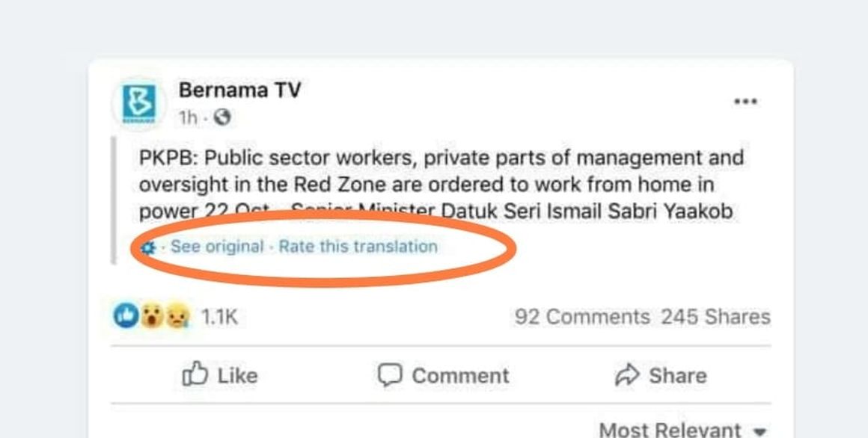This screenshot has height=438, width=868.
Task: Click the globe public audience icon
Action: (x=222, y=118)
